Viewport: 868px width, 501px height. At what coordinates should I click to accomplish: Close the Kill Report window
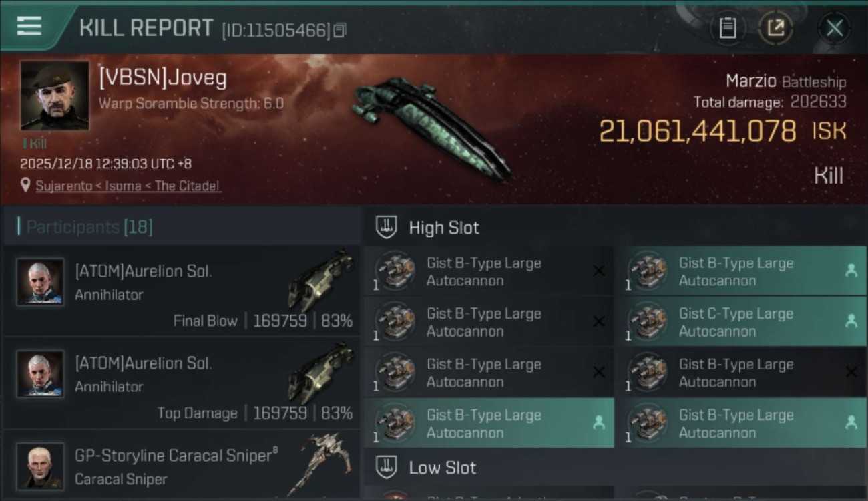pos(834,28)
